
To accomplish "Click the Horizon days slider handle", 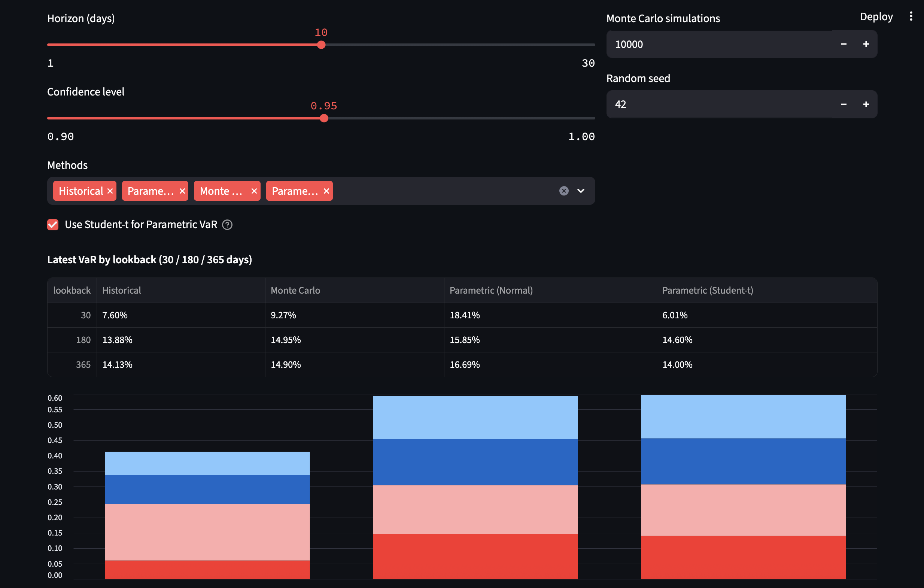I will (x=322, y=45).
